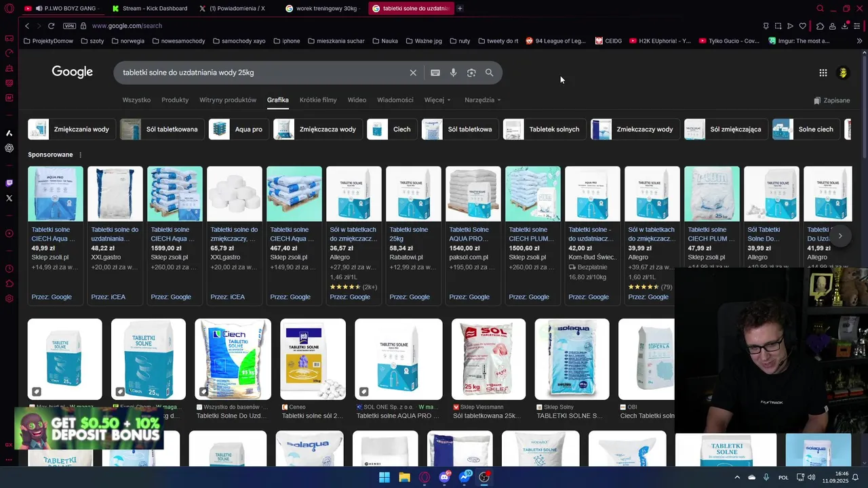Viewport: 868px width, 488px height.
Task: Open Twitch panel in sidebar
Action: [x=9, y=183]
